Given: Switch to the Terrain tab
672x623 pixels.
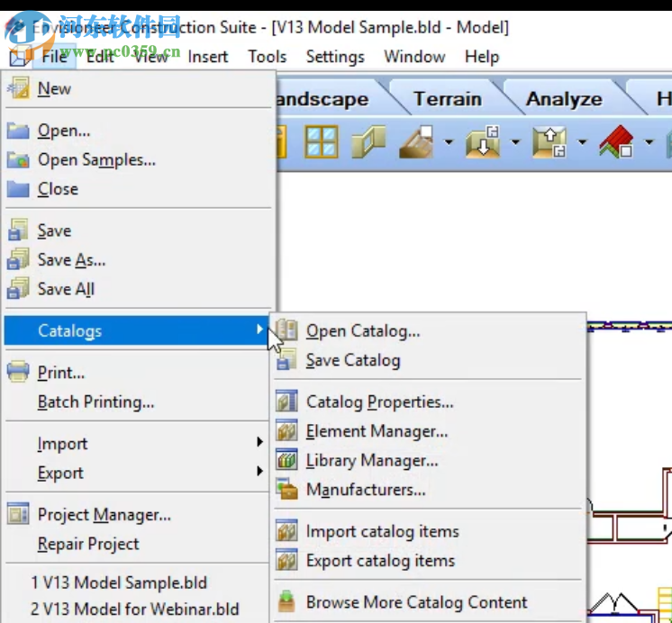Looking at the screenshot, I should 448,99.
